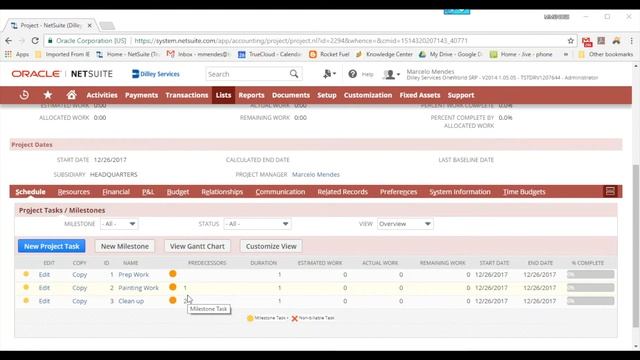Image resolution: width=640 pixels, height=360 pixels.
Task: Click milestone icon in Clean up row
Action: tap(173, 300)
